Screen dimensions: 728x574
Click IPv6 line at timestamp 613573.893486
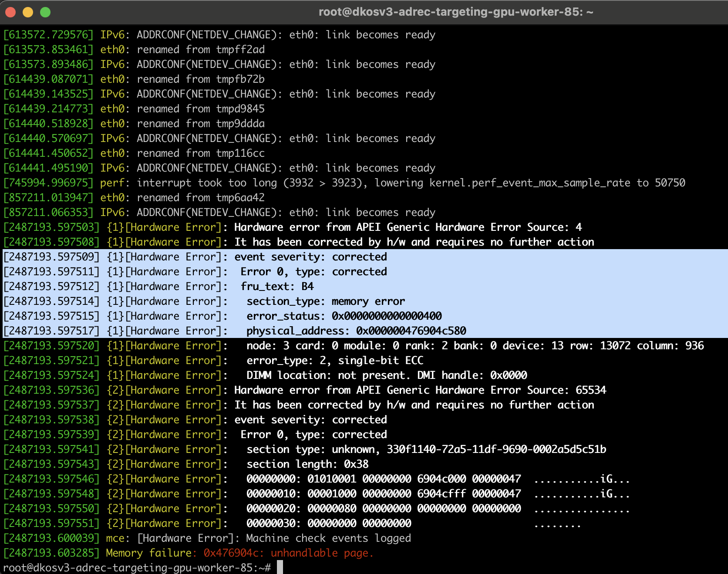tap(219, 64)
